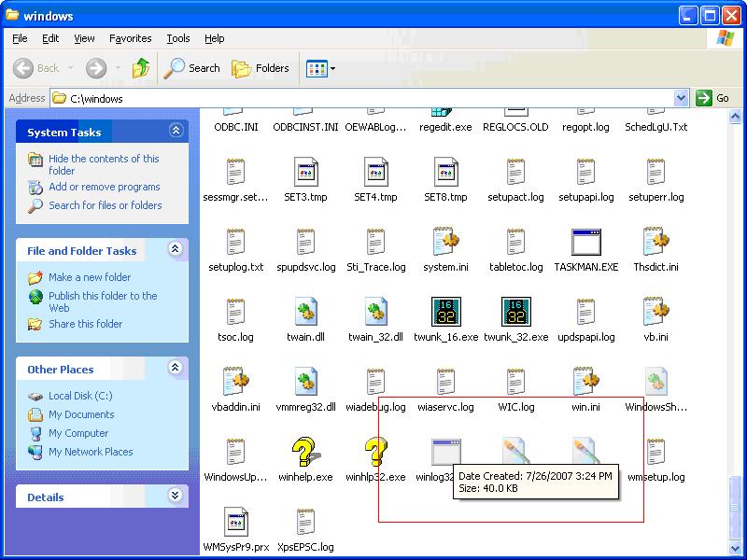Screen dimensions: 747x560
Task: Select the Thsdict.ini file icon
Action: (x=656, y=242)
